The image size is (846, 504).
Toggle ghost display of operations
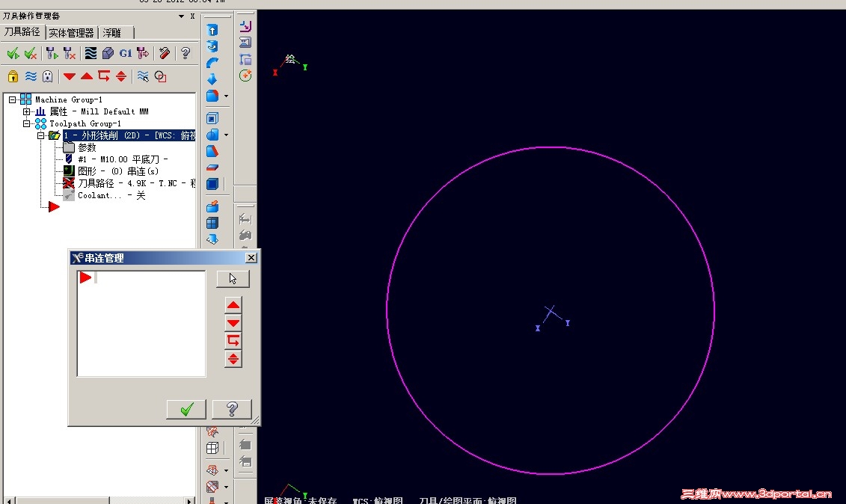click(47, 76)
